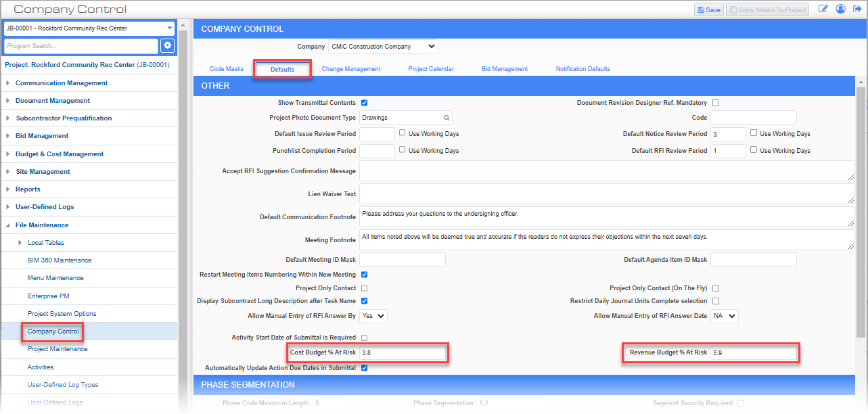This screenshot has width=868, height=414.
Task: Open the Change Management tab
Action: (x=351, y=69)
